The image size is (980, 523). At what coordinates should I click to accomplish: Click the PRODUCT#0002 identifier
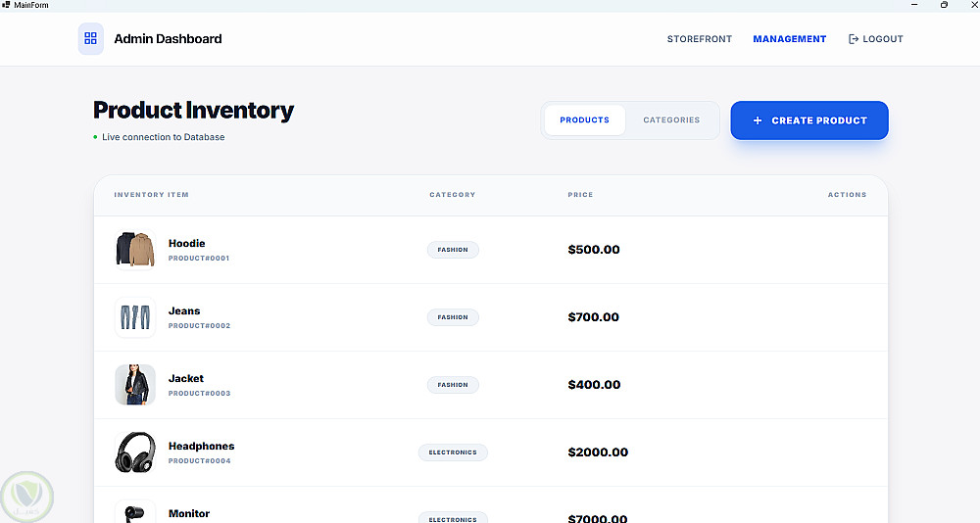[199, 325]
